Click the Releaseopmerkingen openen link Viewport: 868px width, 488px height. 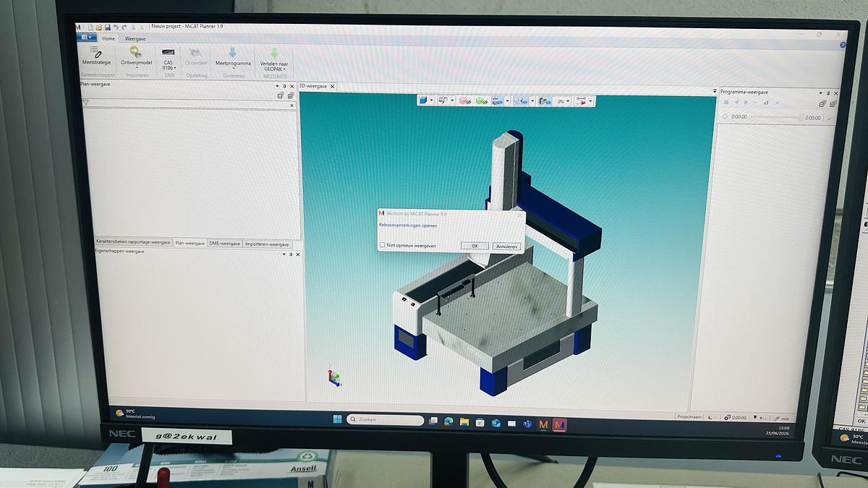coord(408,226)
